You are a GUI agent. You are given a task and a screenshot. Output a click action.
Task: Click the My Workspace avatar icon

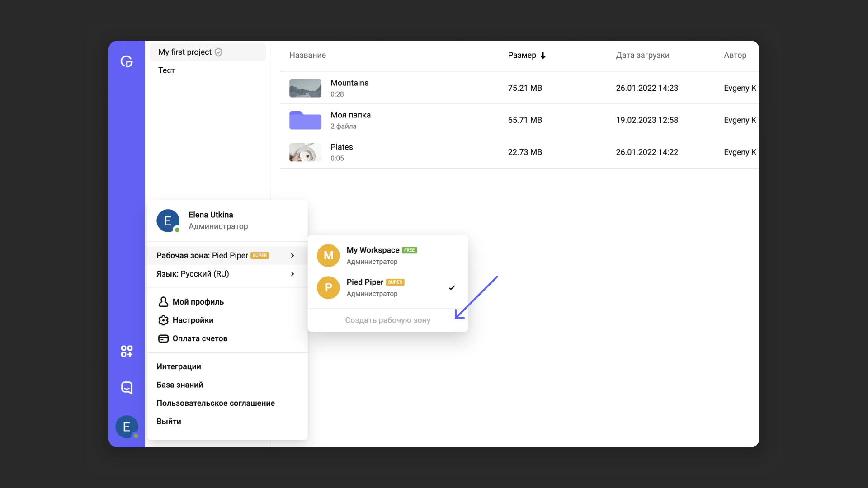(x=328, y=255)
